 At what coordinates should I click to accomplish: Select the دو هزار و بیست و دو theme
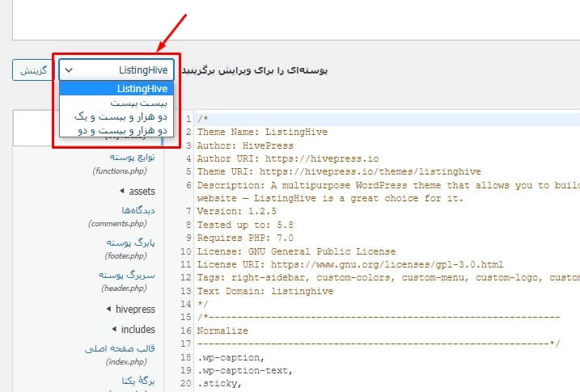[116, 130]
